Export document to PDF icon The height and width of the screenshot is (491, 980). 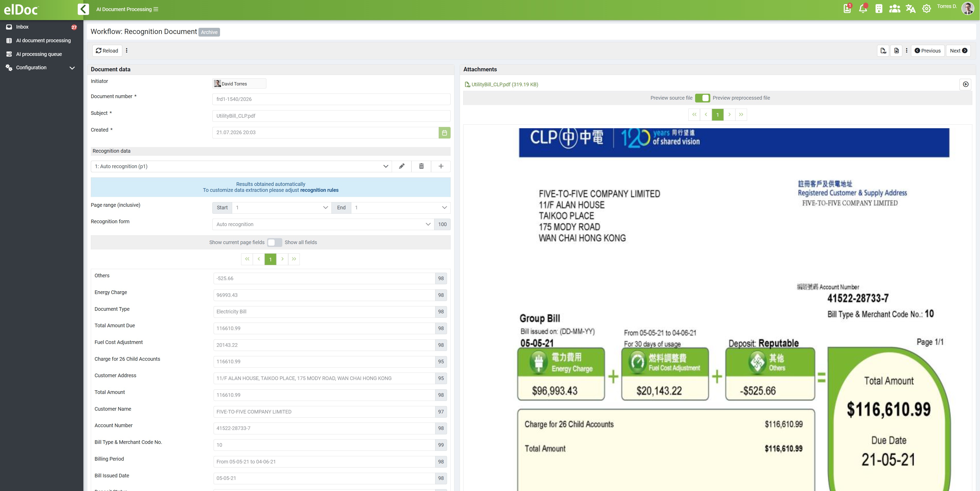tap(883, 51)
